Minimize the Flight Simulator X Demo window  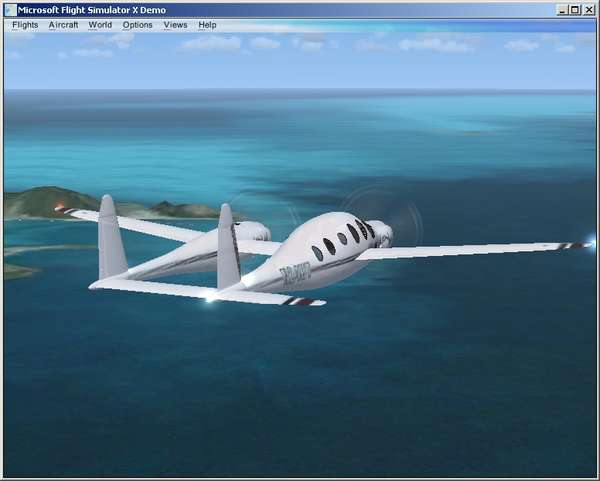[562, 10]
